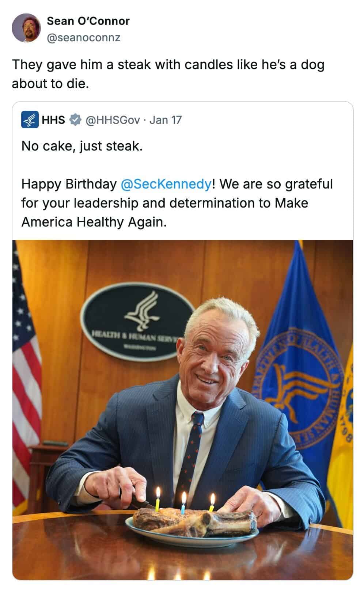The width and height of the screenshot is (364, 592).
Task: Click Sean O'Connor's profile avatar
Action: click(x=26, y=28)
